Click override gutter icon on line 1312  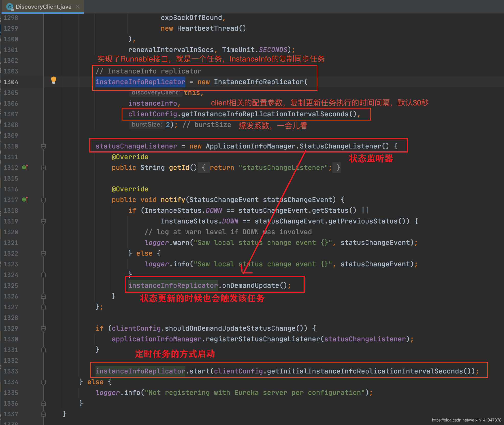point(25,167)
